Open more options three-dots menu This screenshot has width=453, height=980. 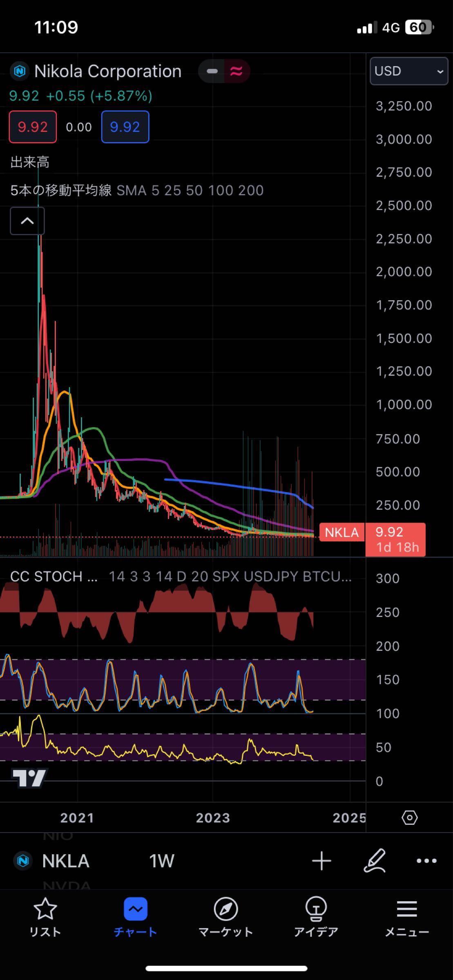click(426, 861)
